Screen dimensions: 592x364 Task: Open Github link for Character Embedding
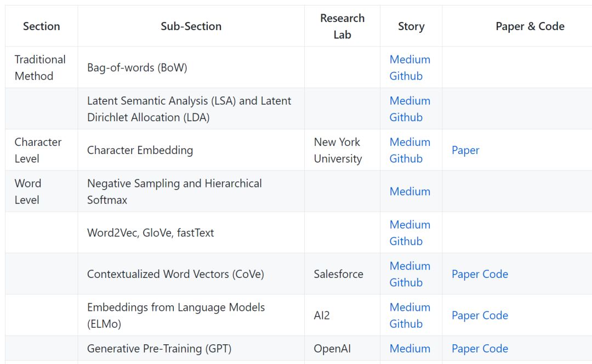[406, 158]
